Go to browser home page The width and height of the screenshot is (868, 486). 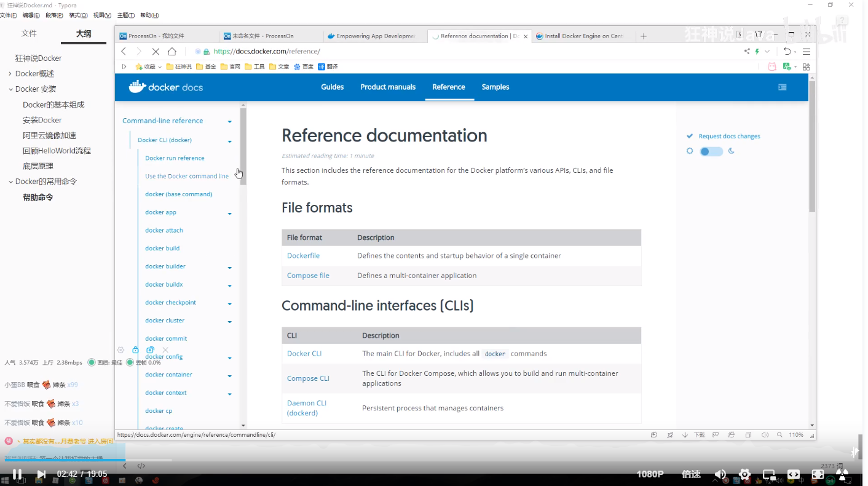coord(172,52)
